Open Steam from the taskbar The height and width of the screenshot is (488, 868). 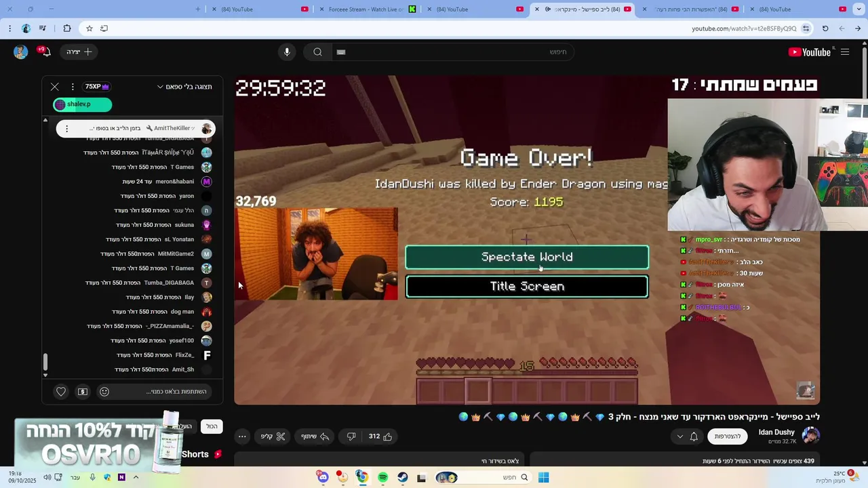point(403,478)
